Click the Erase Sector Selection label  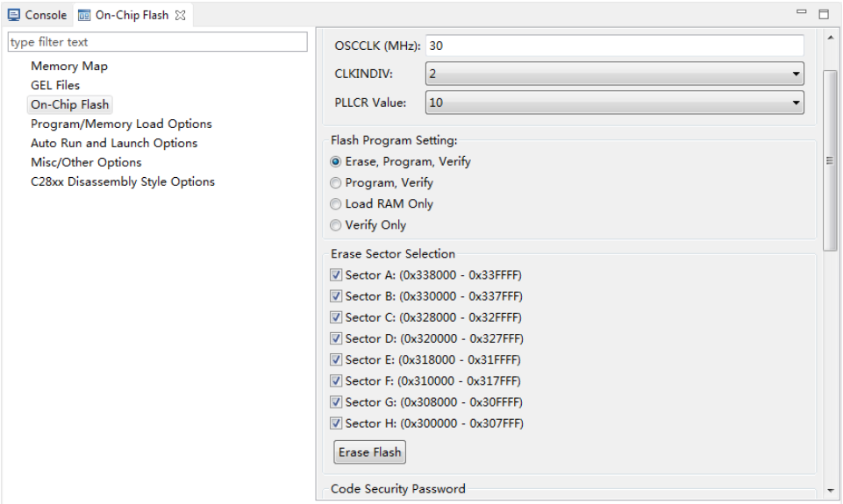[x=392, y=253]
